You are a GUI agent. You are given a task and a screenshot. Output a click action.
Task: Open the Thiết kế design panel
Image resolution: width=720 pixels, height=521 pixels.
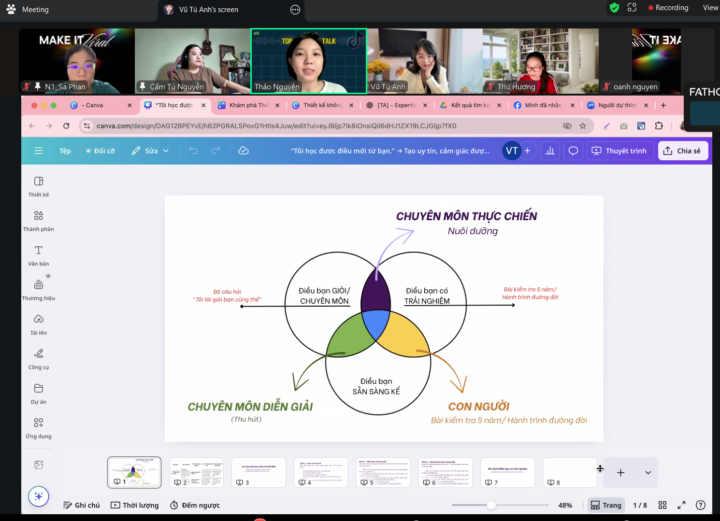(x=38, y=186)
